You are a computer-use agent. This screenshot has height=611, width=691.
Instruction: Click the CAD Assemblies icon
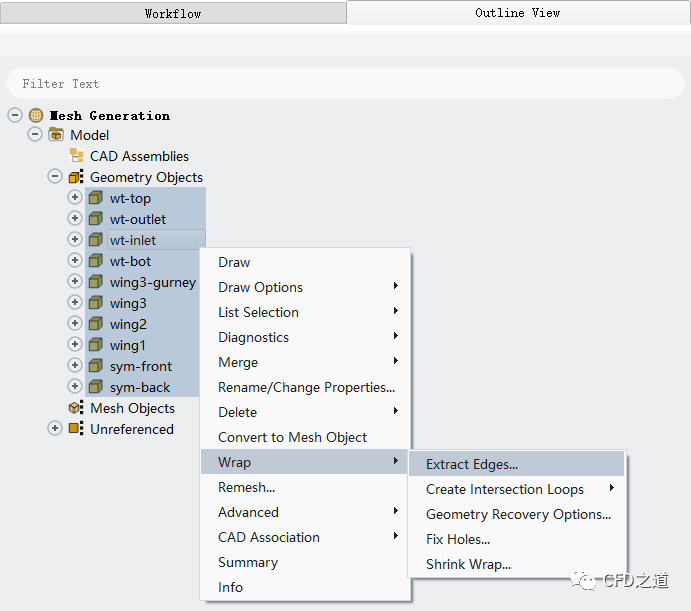coord(76,156)
